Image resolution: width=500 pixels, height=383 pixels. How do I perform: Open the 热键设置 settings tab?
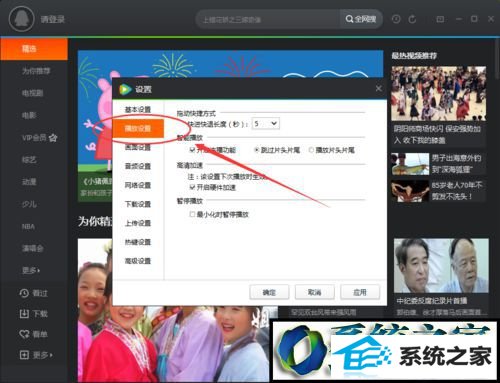pos(138,242)
